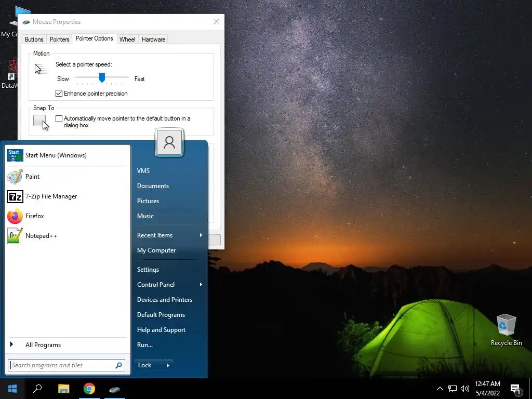Open the Run... dialog
Screen dimensions: 532x399
coord(145,345)
